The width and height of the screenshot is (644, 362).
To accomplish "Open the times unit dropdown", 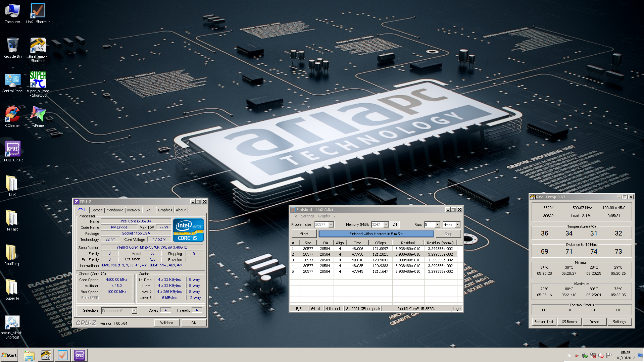I will coord(457,225).
